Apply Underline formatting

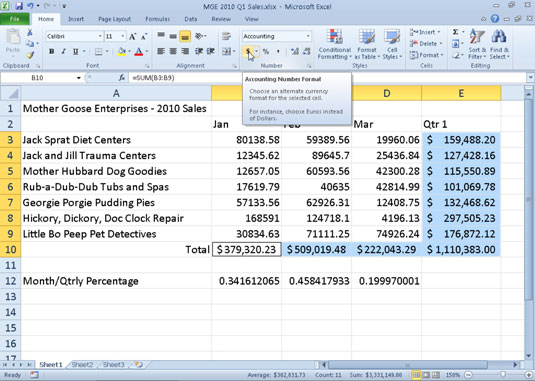click(x=75, y=52)
